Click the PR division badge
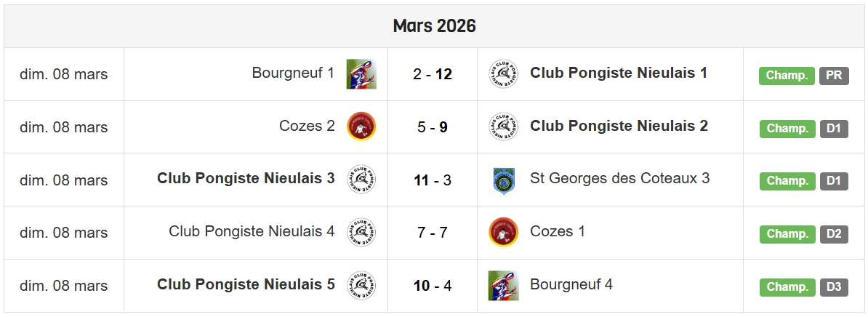 [834, 76]
